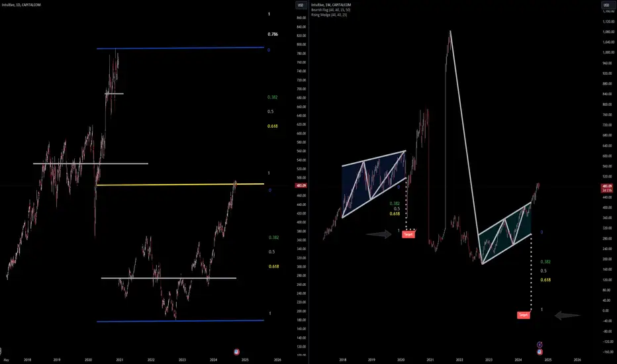Click the red Target label near 2020

[x=408, y=234]
